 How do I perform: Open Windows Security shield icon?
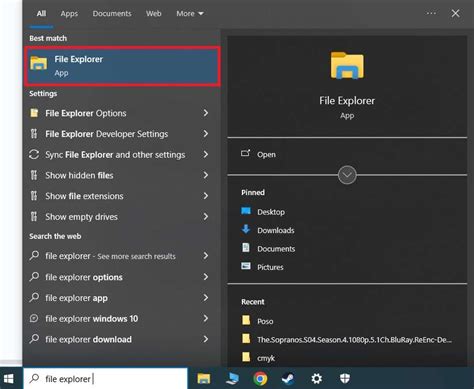pos(345,379)
